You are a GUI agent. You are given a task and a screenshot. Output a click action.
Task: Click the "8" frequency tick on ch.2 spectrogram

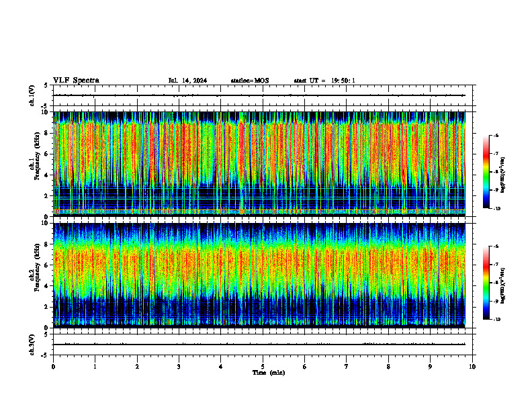point(46,244)
